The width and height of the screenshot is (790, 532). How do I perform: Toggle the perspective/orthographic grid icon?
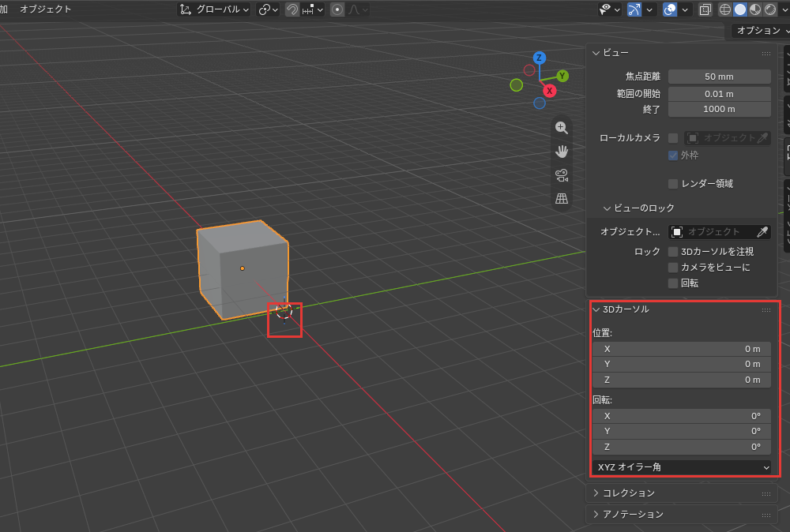tap(562, 198)
